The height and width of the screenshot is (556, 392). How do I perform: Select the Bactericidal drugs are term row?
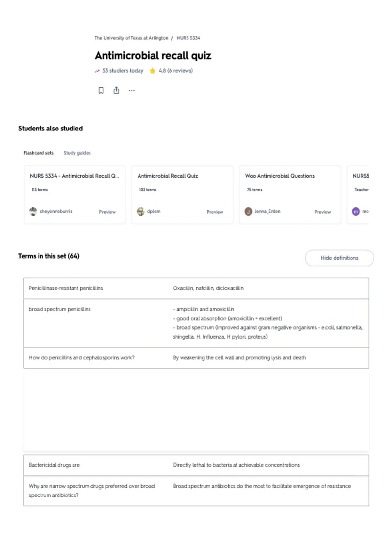[x=196, y=465]
